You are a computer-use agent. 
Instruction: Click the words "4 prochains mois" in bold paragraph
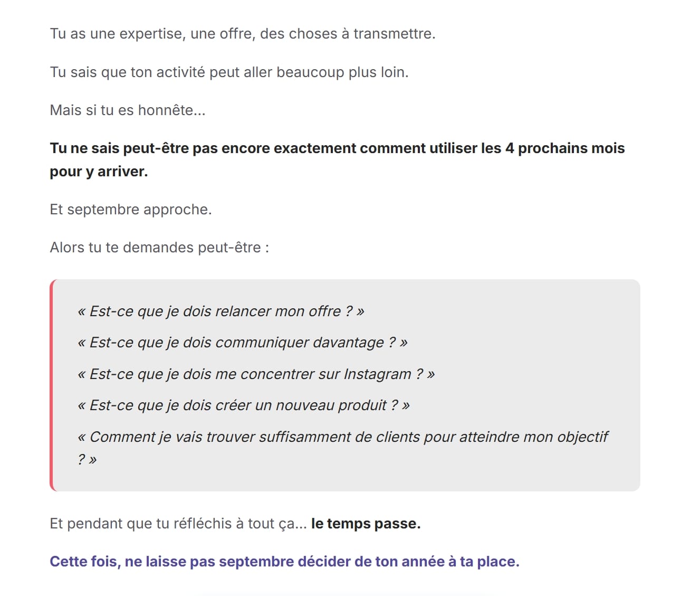click(565, 148)
